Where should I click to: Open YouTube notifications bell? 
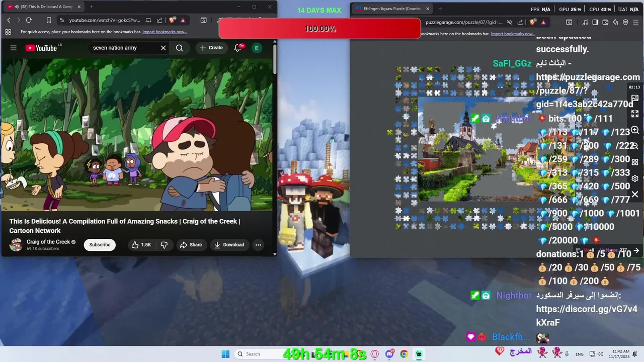pyautogui.click(x=237, y=48)
